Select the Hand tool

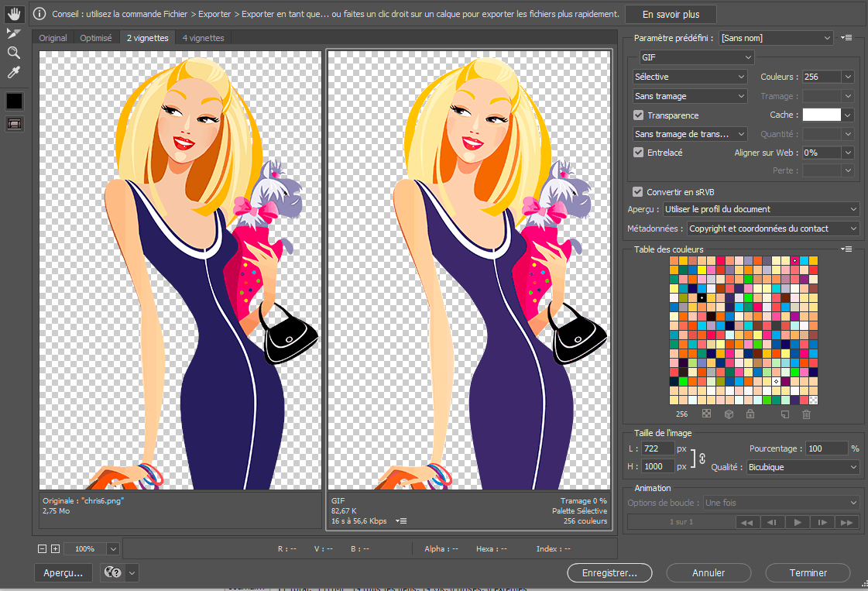click(14, 13)
